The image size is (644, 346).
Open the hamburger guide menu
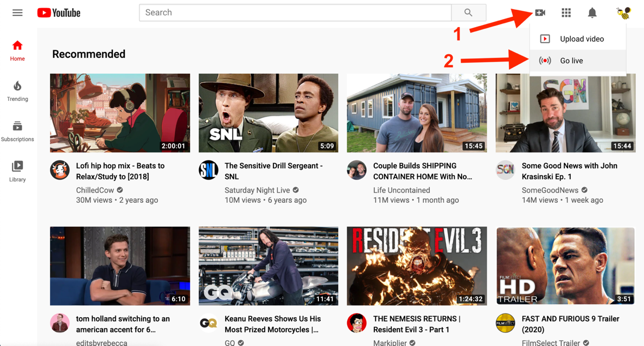(x=17, y=12)
